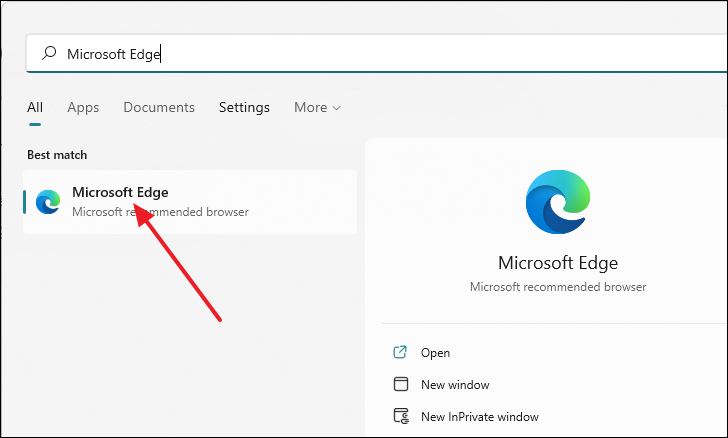
Task: Click the Open action
Action: click(x=435, y=353)
